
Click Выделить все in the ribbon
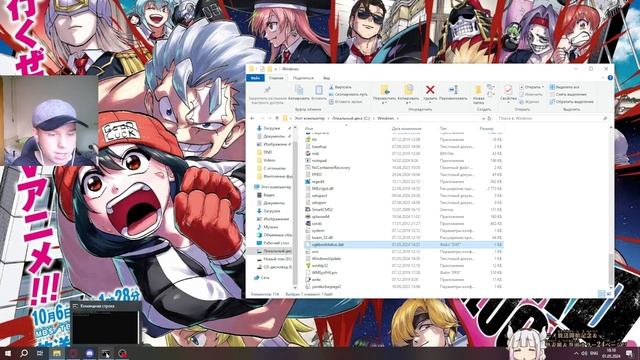pyautogui.click(x=564, y=87)
